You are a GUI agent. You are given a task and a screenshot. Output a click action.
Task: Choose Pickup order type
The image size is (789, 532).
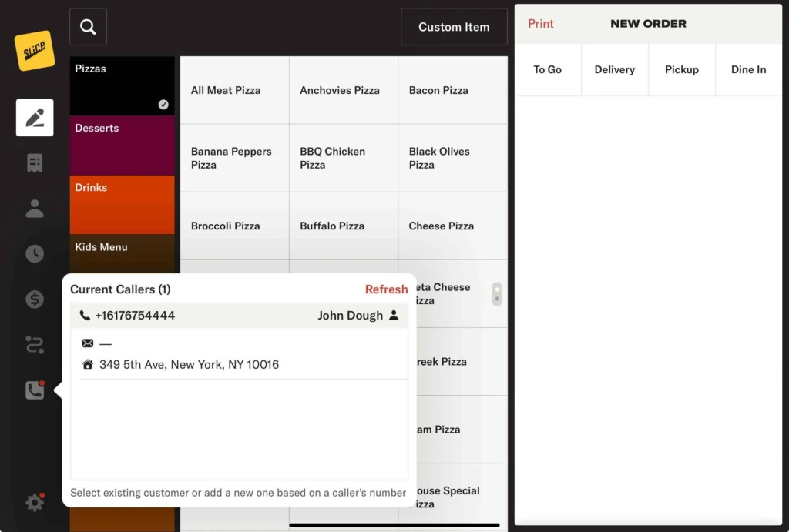click(681, 69)
